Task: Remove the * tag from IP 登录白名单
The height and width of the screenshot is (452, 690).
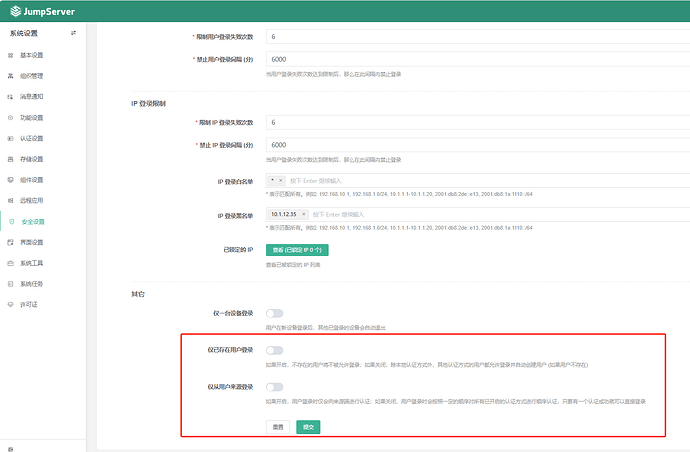Action: click(x=281, y=180)
